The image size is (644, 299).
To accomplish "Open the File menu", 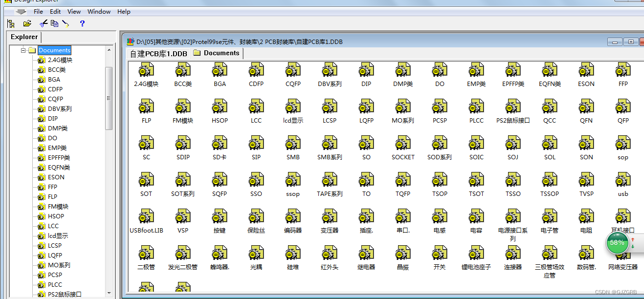I will click(39, 11).
